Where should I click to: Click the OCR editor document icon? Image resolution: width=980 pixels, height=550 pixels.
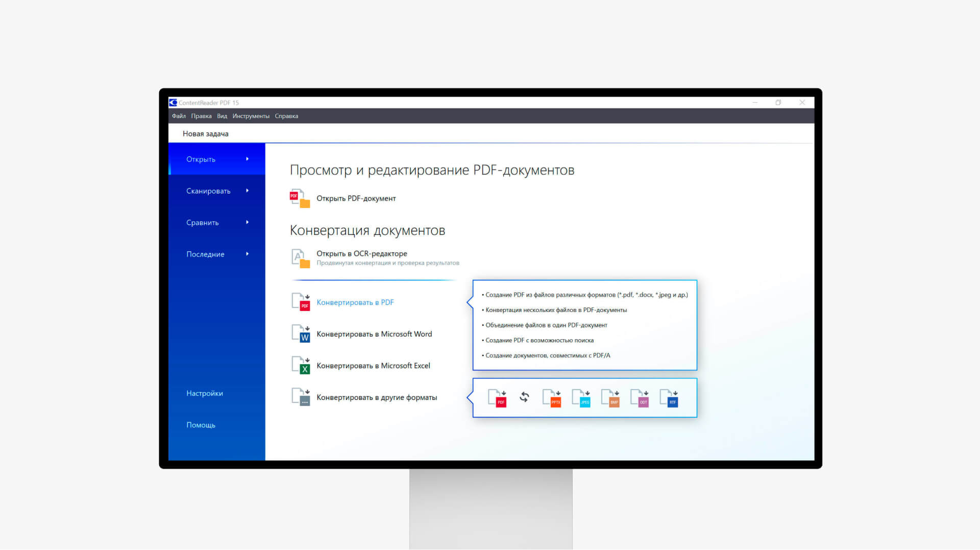click(301, 258)
